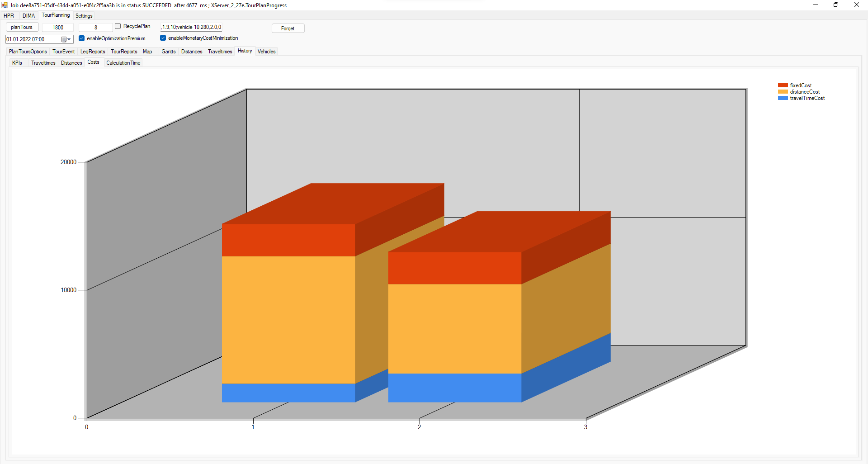Enable the RecyclePlan checkbox
Image resolution: width=868 pixels, height=464 pixels.
tap(118, 26)
